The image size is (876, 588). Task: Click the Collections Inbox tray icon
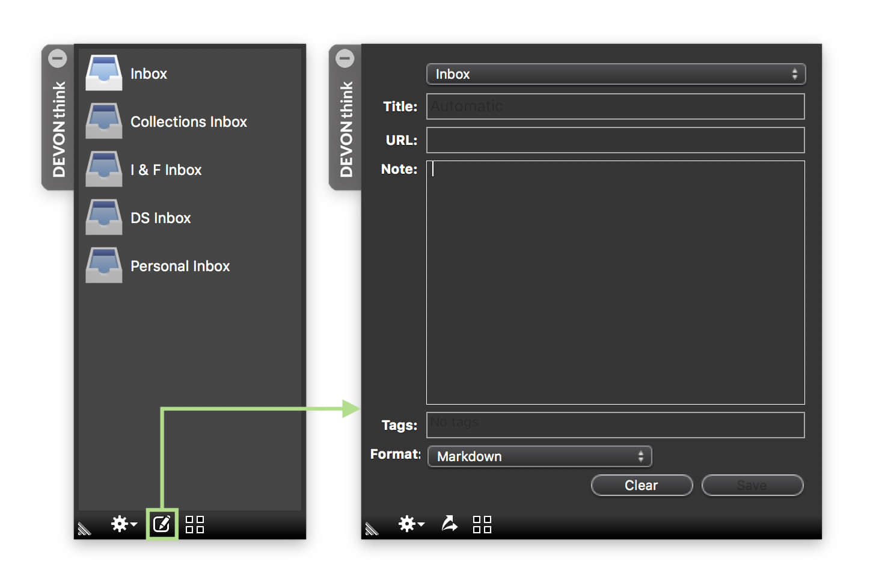[x=104, y=121]
